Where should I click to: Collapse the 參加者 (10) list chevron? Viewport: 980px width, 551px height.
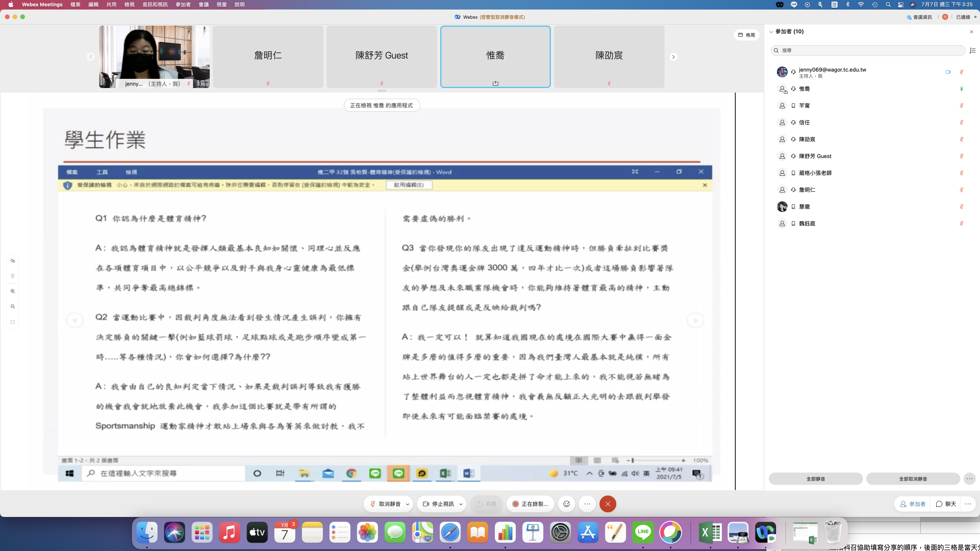pos(771,32)
